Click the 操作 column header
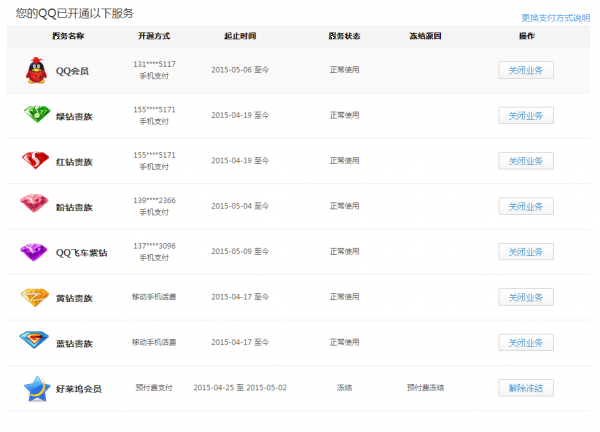Image resolution: width=600 pixels, height=432 pixels. (527, 36)
